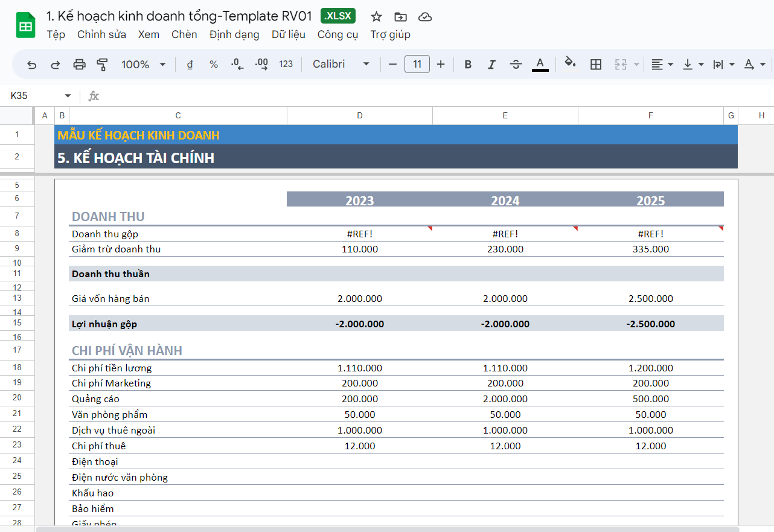
Task: Check the cloud document status icon
Action: 425,16
